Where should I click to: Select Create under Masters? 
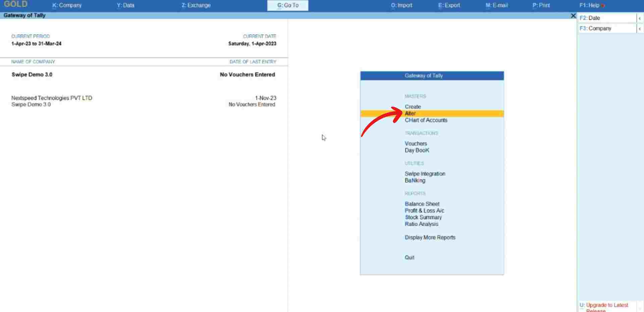coord(413,107)
